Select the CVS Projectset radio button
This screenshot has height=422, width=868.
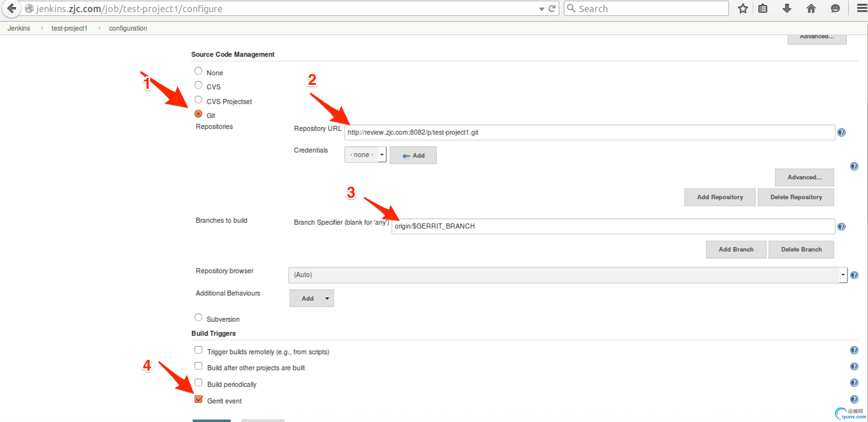198,100
